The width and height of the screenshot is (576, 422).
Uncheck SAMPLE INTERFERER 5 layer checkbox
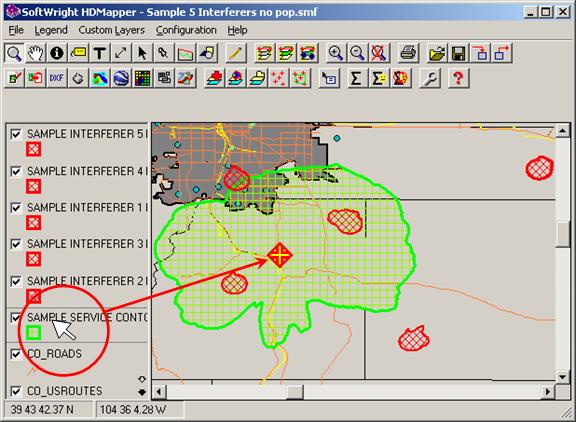[x=16, y=134]
